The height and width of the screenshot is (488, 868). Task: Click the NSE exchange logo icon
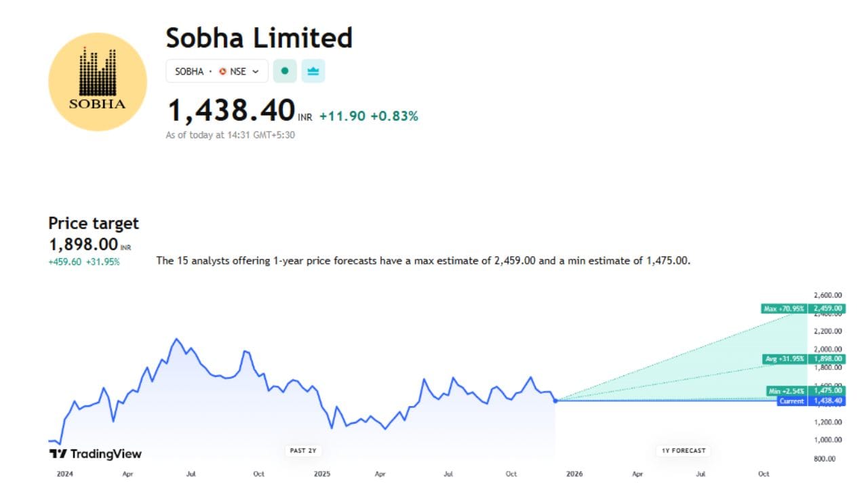point(222,70)
